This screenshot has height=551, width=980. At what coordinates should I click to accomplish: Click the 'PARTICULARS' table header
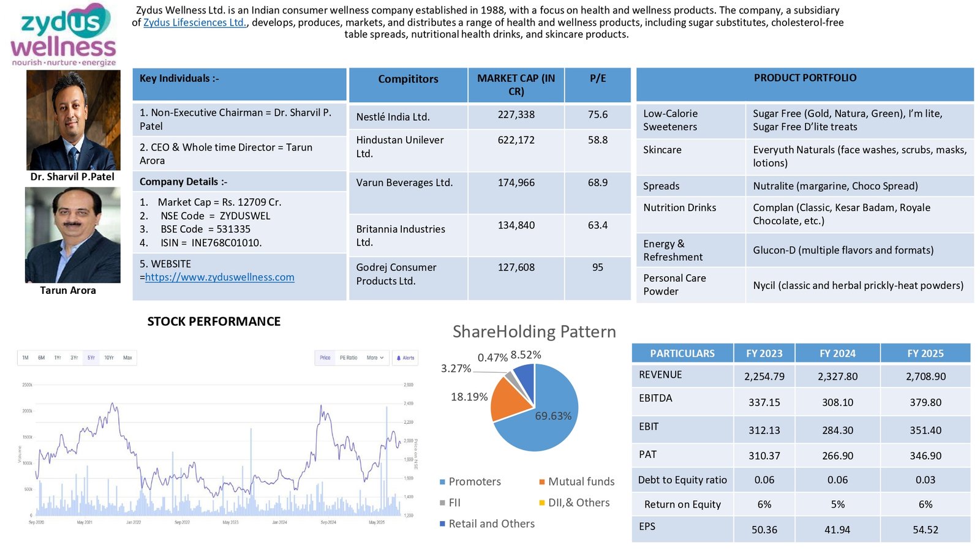(682, 353)
